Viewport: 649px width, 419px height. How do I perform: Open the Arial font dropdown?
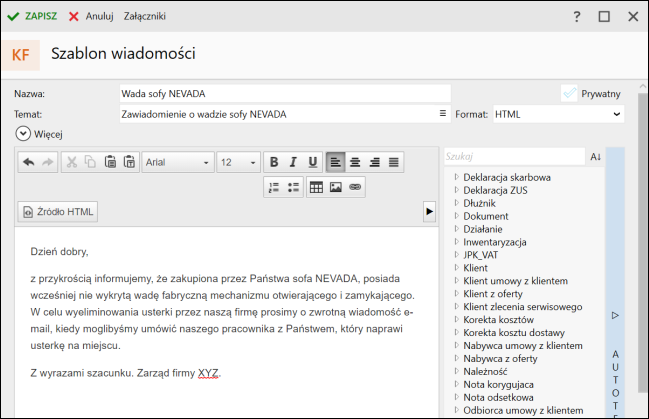(x=178, y=162)
